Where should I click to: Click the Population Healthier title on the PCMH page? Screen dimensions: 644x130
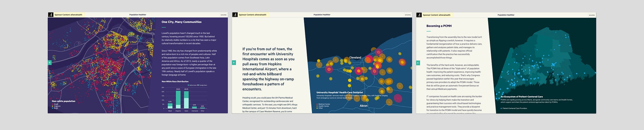(x=506, y=15)
